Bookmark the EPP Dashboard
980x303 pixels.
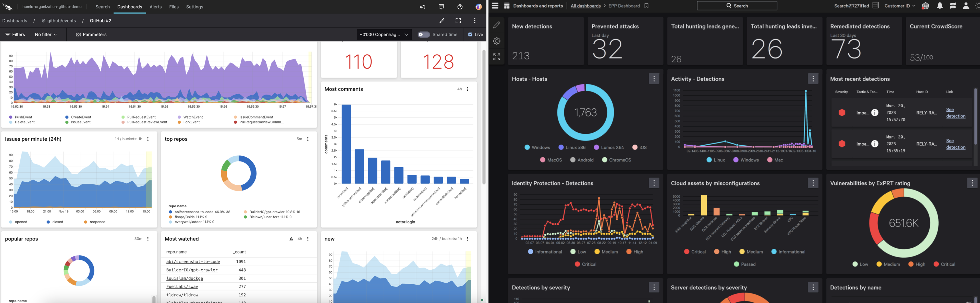(646, 6)
